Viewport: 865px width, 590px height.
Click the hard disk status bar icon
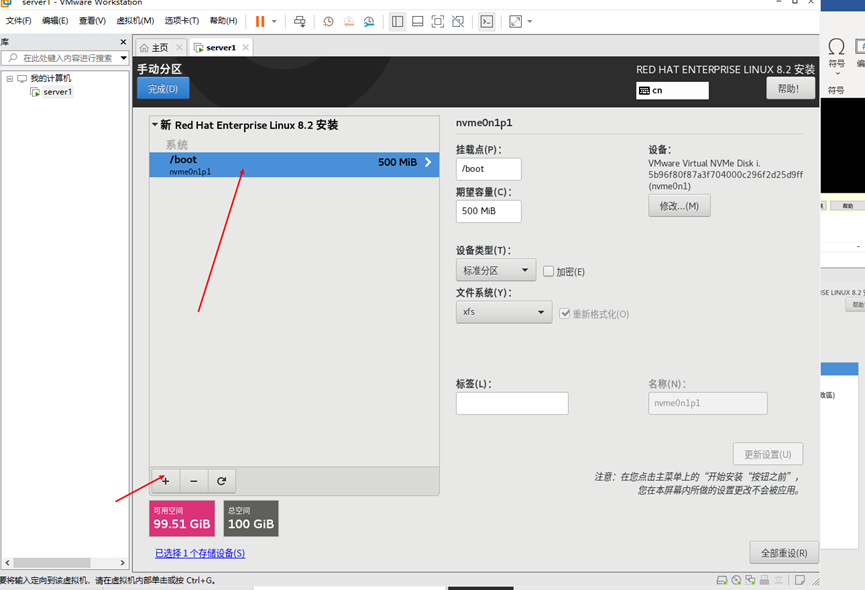pos(722,580)
